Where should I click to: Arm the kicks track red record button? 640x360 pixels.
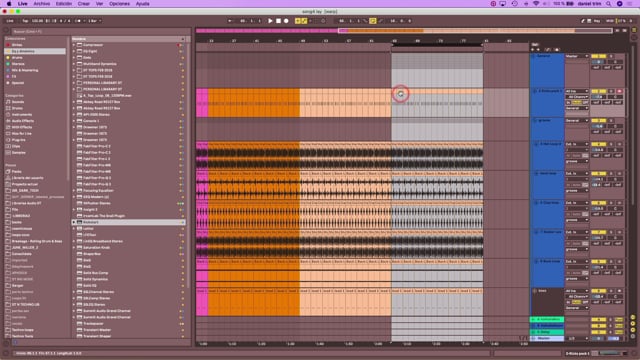[x=619, y=91]
